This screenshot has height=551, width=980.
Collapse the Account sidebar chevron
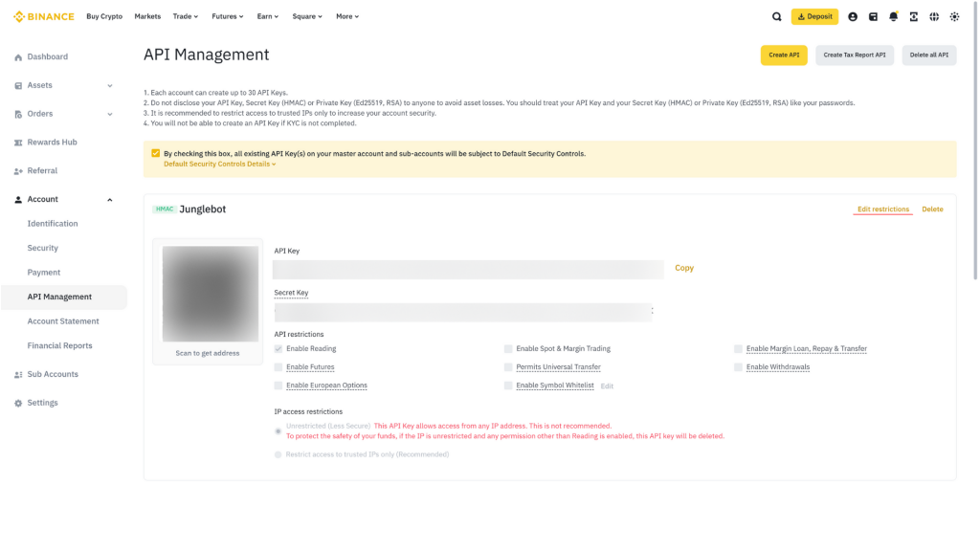click(110, 200)
